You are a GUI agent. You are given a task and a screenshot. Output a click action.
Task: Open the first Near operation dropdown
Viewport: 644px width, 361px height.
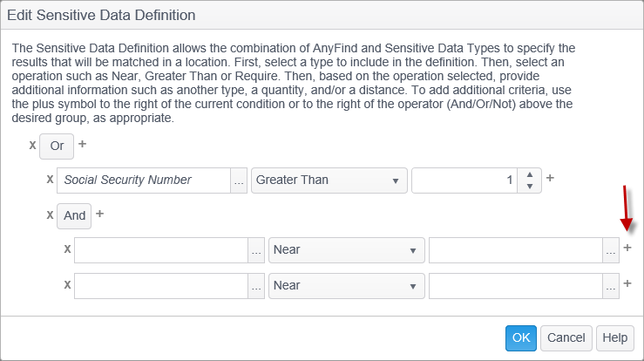(346, 250)
